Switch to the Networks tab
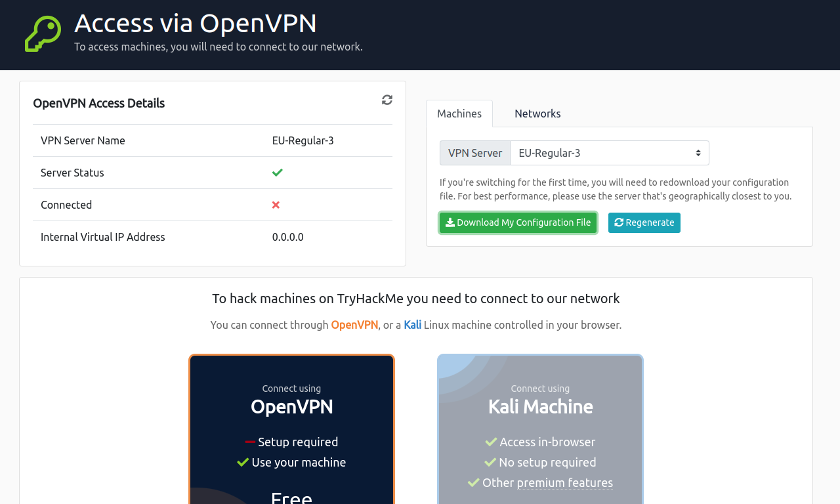 click(x=537, y=114)
